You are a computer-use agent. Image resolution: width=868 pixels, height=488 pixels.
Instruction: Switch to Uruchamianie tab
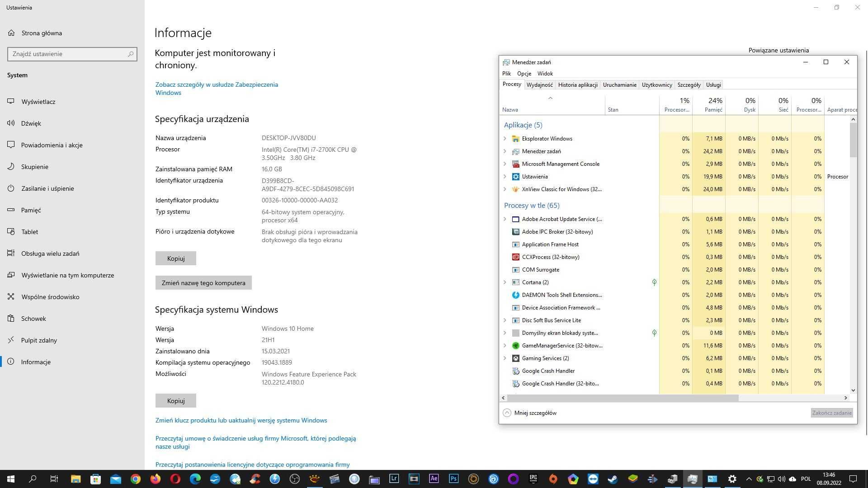tap(619, 85)
